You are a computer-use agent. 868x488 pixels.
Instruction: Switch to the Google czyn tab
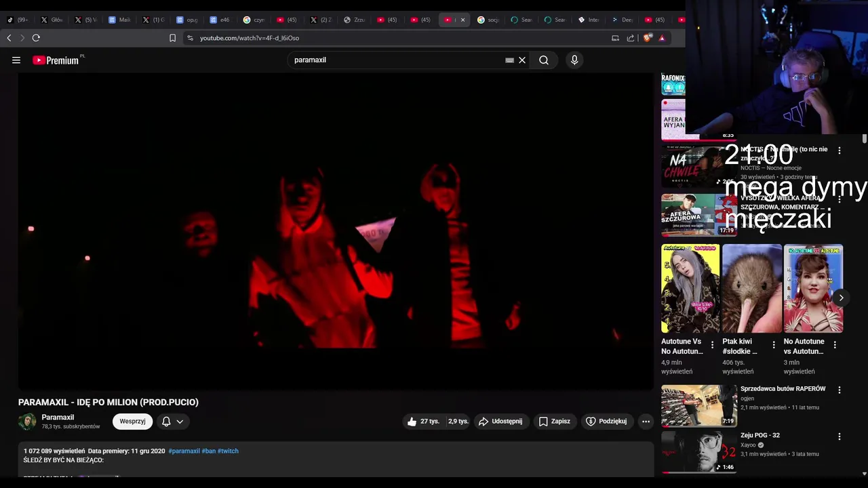254,20
